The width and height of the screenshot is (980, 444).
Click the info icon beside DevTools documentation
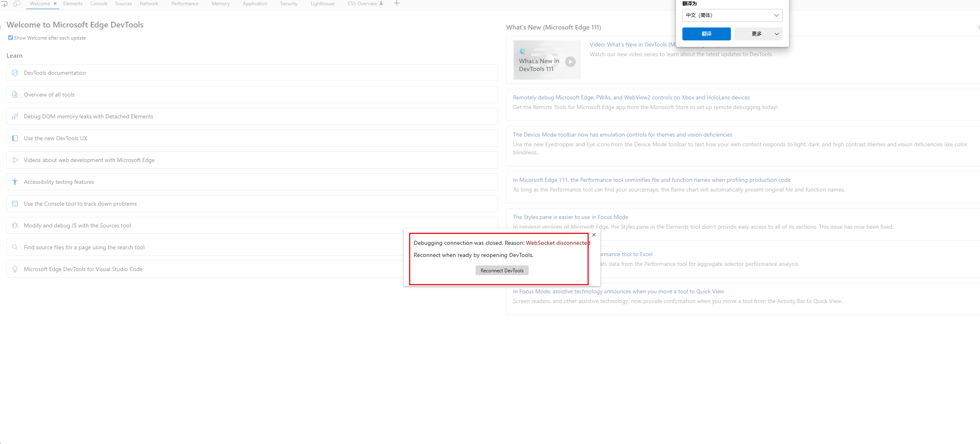click(x=15, y=73)
